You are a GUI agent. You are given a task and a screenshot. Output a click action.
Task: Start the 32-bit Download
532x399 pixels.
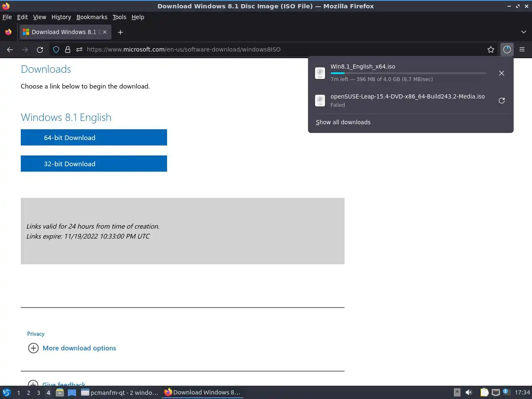[94, 164]
